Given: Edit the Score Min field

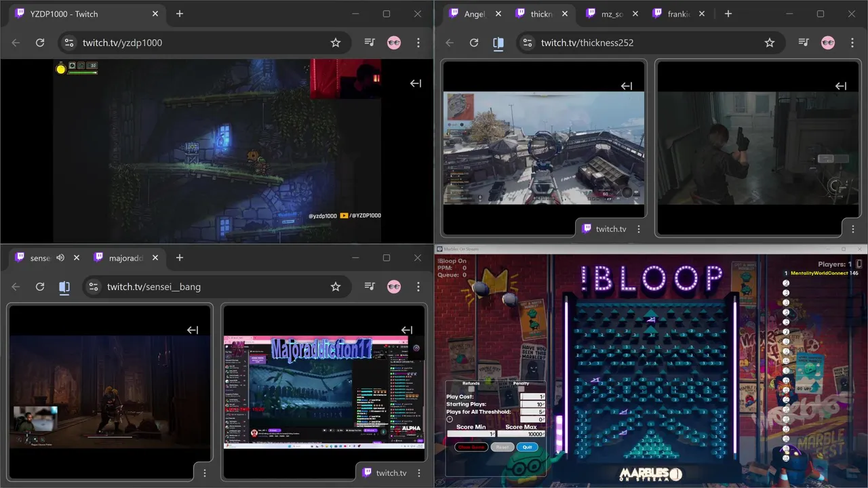Looking at the screenshot, I should [471, 434].
